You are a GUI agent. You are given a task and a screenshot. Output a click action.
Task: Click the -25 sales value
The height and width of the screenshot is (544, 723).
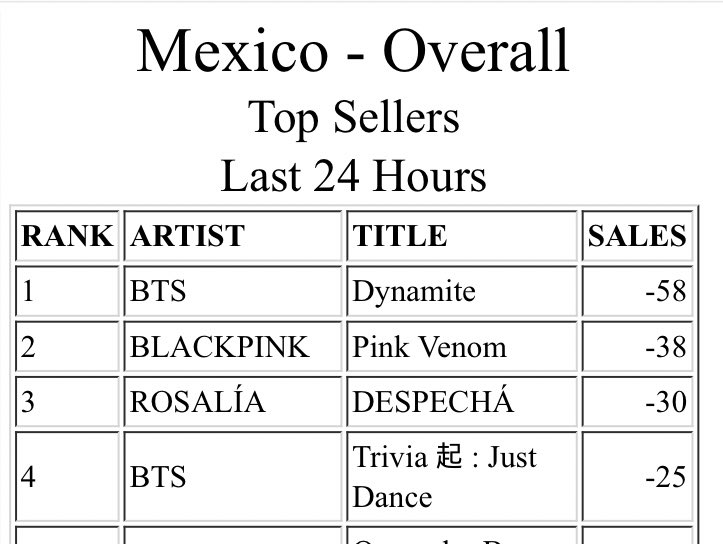pyautogui.click(x=666, y=477)
